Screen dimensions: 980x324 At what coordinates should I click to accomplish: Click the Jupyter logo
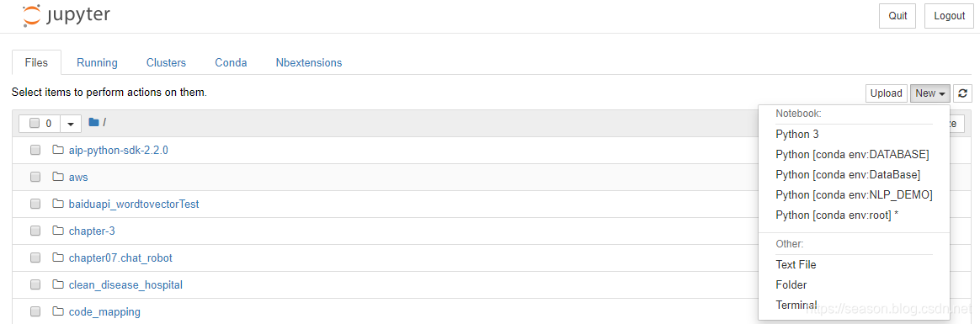click(66, 16)
